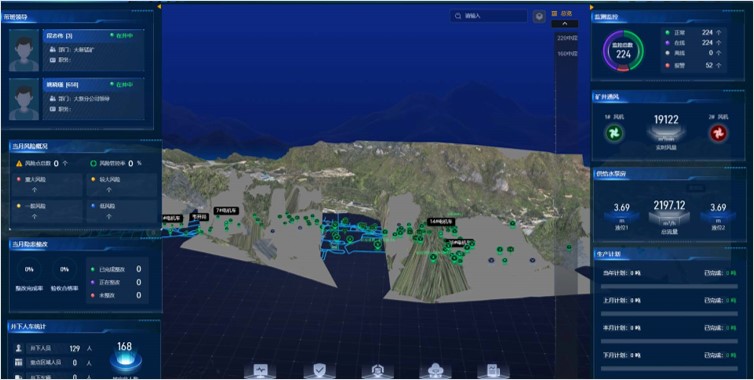Click the 129 underground personnel count

(75, 348)
